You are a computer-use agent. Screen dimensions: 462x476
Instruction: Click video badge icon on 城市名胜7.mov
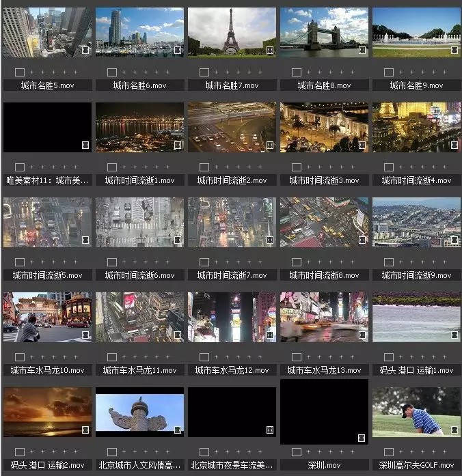click(270, 51)
